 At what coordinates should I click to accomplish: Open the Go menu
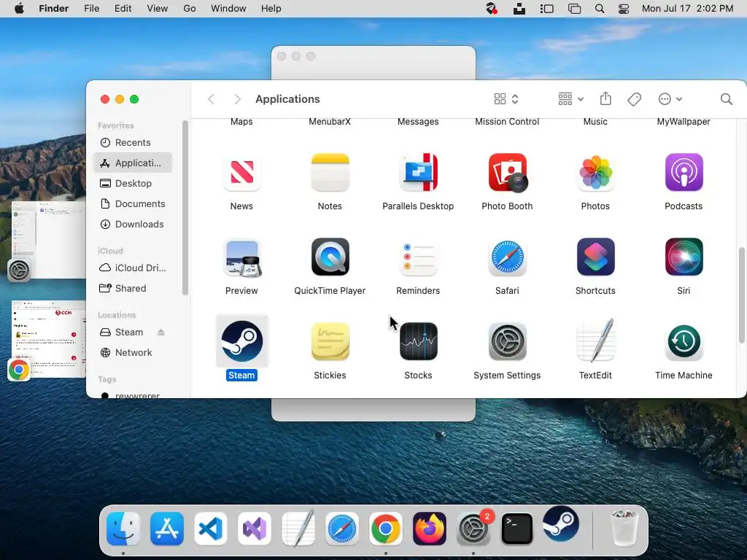coord(190,9)
